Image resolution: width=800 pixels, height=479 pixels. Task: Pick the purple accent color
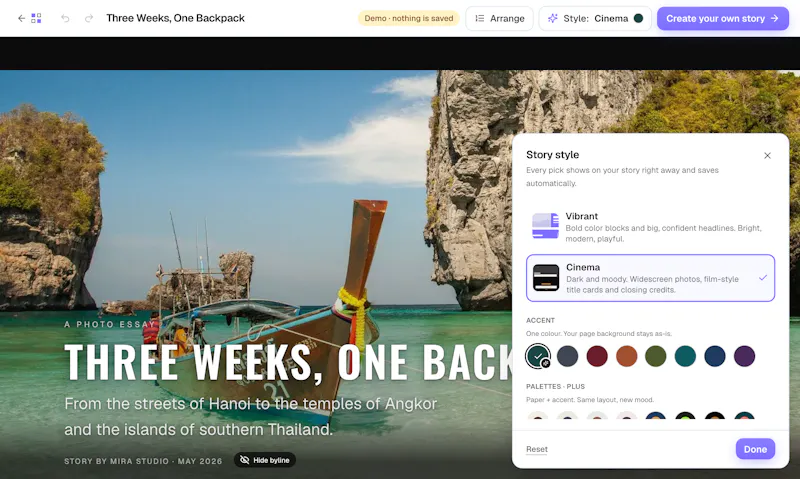(x=744, y=356)
